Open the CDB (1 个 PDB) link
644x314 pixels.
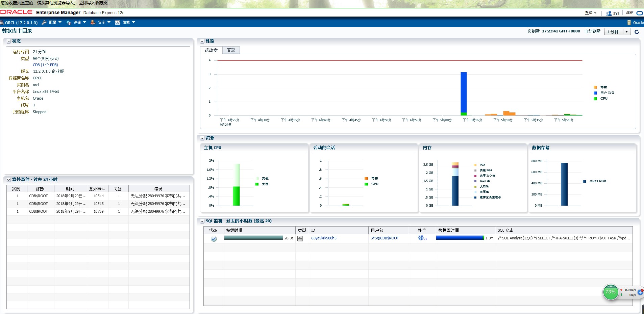tap(45, 65)
